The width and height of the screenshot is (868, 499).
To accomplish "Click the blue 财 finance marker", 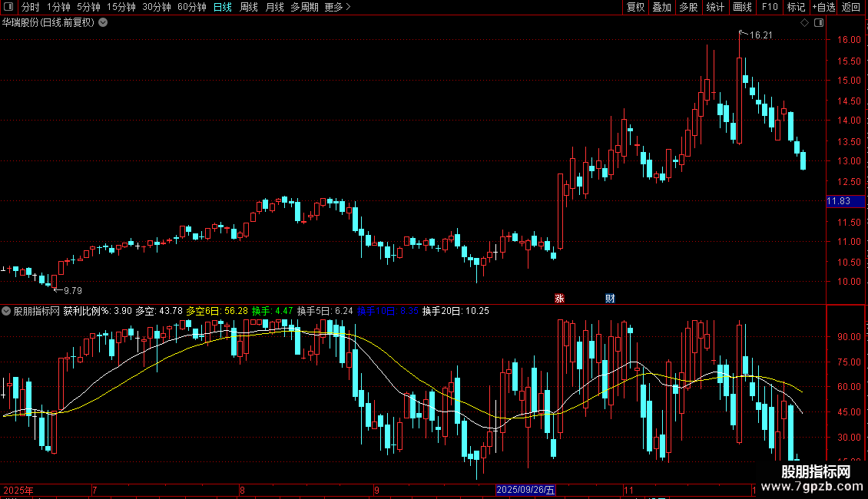I will pos(609,298).
